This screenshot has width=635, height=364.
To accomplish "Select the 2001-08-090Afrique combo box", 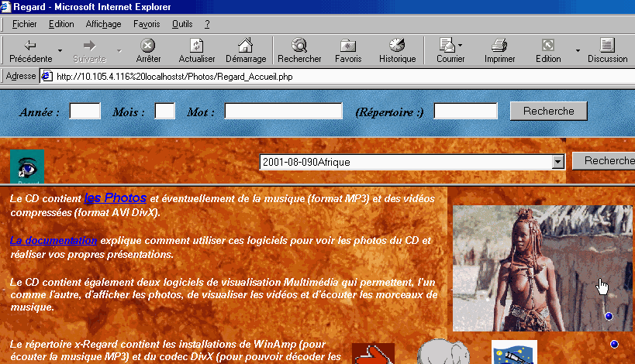I will (412, 162).
